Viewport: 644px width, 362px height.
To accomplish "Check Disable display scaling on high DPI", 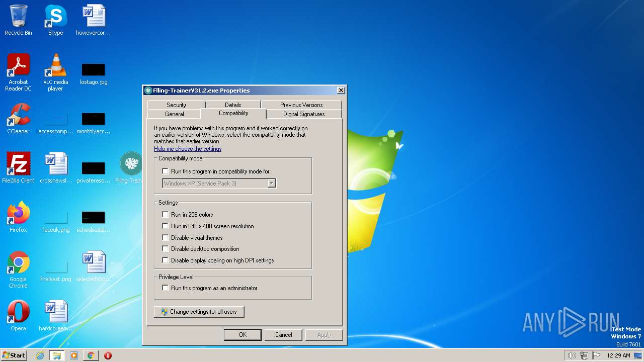I will click(165, 260).
